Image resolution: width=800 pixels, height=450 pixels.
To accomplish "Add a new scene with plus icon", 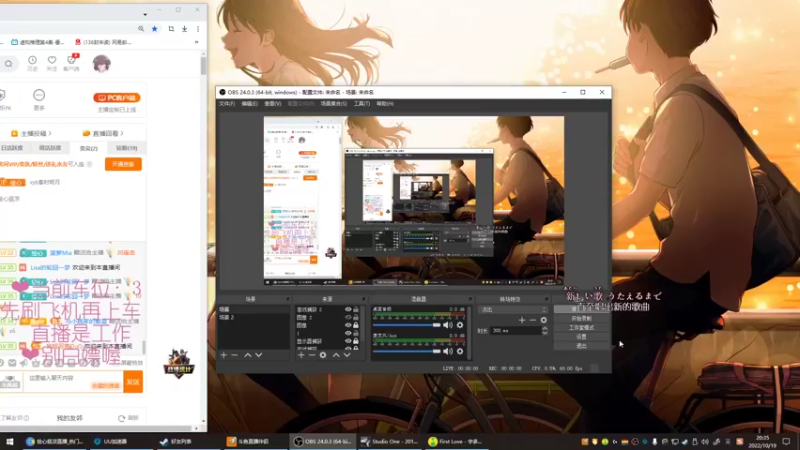I will click(x=223, y=355).
